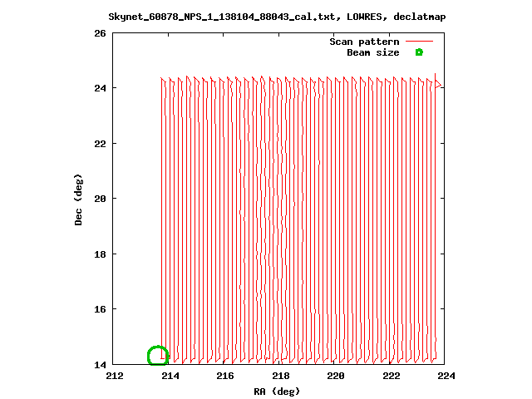Click the Dec axis tick label 24

coord(100,88)
